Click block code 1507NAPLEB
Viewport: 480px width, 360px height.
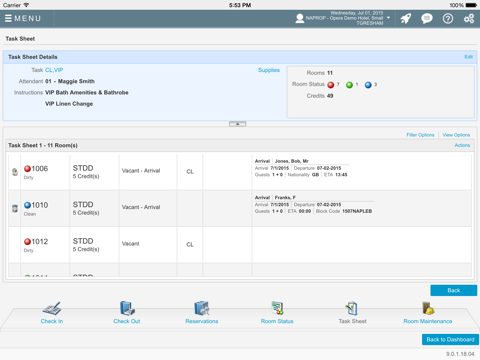[x=357, y=211]
